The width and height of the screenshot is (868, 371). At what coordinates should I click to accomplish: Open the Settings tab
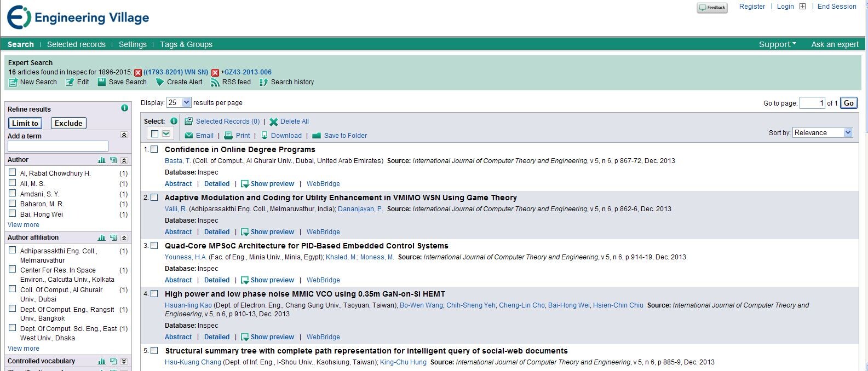point(133,44)
